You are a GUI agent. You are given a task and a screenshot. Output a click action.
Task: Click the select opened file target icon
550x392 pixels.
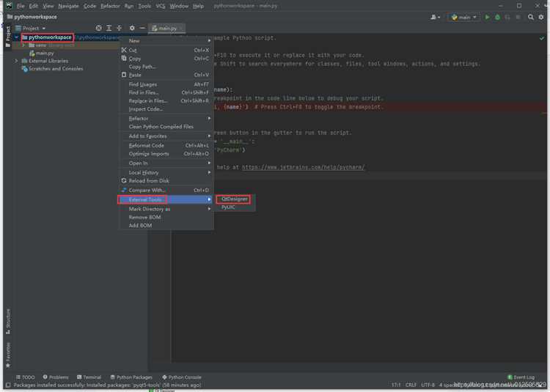(x=98, y=28)
